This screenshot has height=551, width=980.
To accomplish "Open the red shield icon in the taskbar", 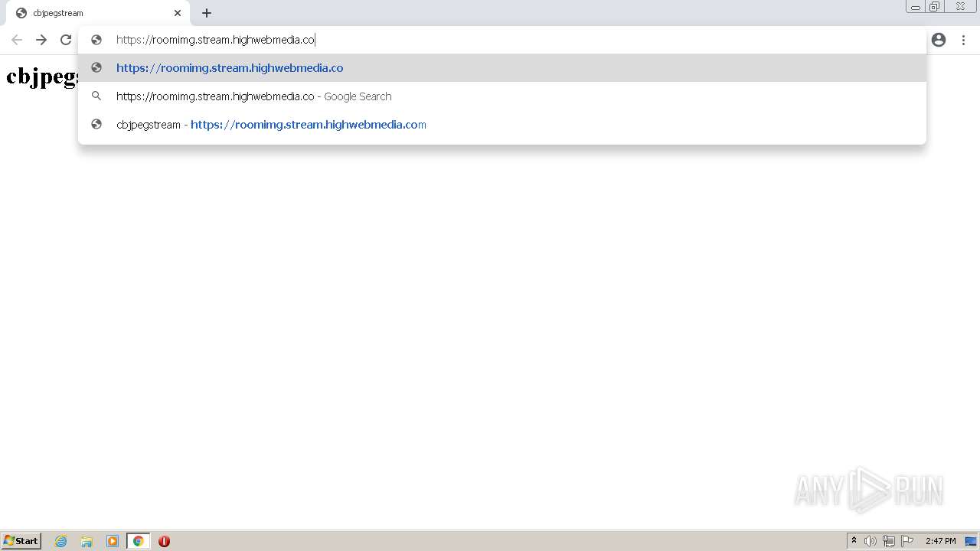I will pos(164,541).
